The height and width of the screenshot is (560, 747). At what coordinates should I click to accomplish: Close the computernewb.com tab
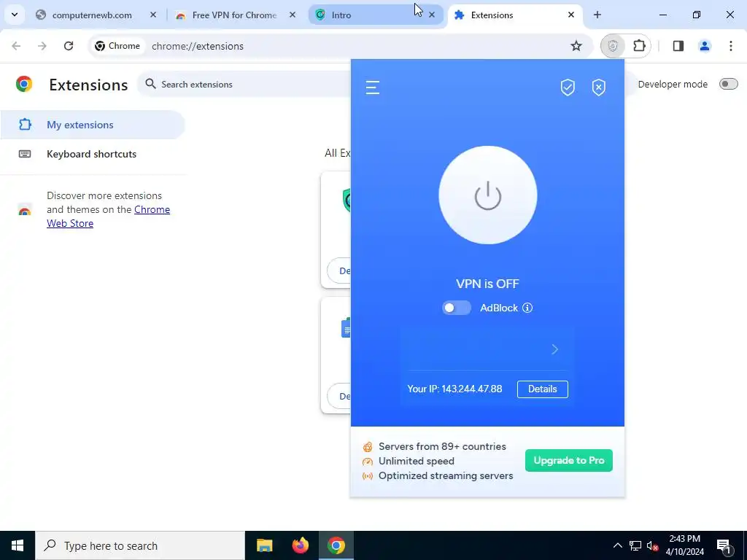[153, 15]
